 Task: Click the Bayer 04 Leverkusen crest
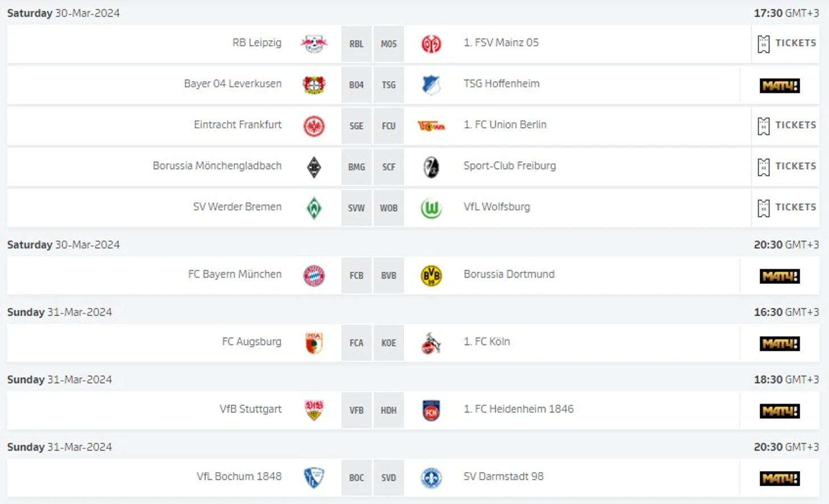click(x=314, y=85)
